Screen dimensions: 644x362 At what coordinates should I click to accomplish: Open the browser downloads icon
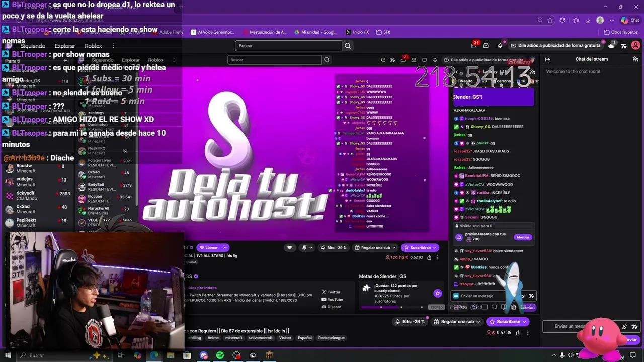point(588,20)
